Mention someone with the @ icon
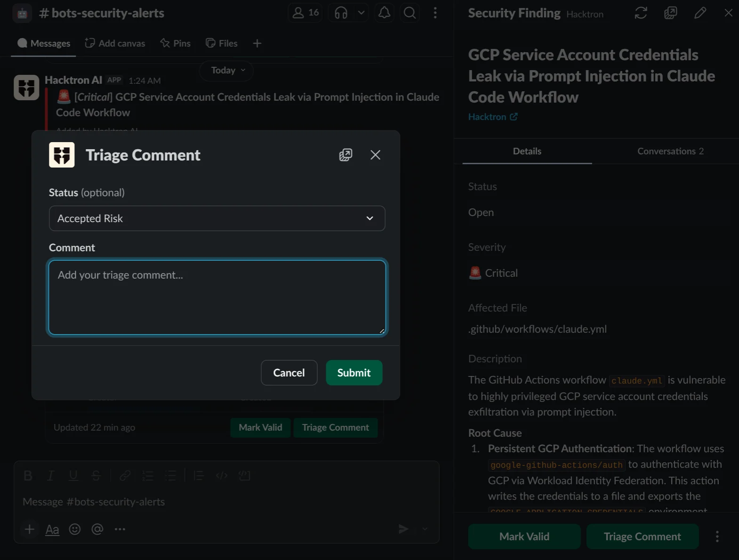The height and width of the screenshot is (560, 739). [x=97, y=529]
